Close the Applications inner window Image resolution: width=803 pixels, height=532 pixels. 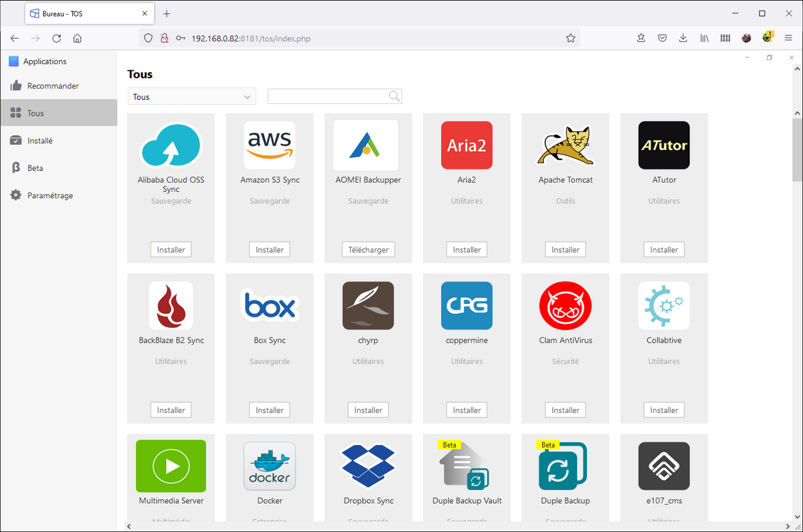coord(792,58)
